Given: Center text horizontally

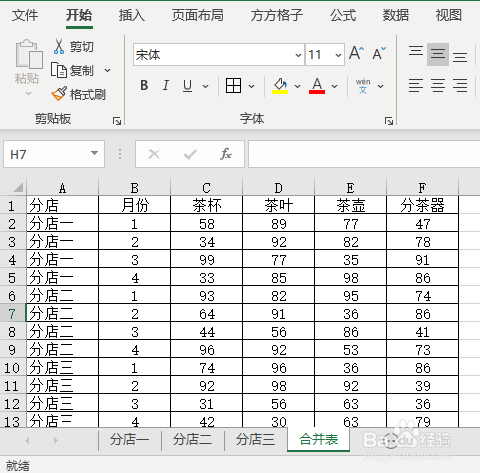Looking at the screenshot, I should (x=438, y=85).
